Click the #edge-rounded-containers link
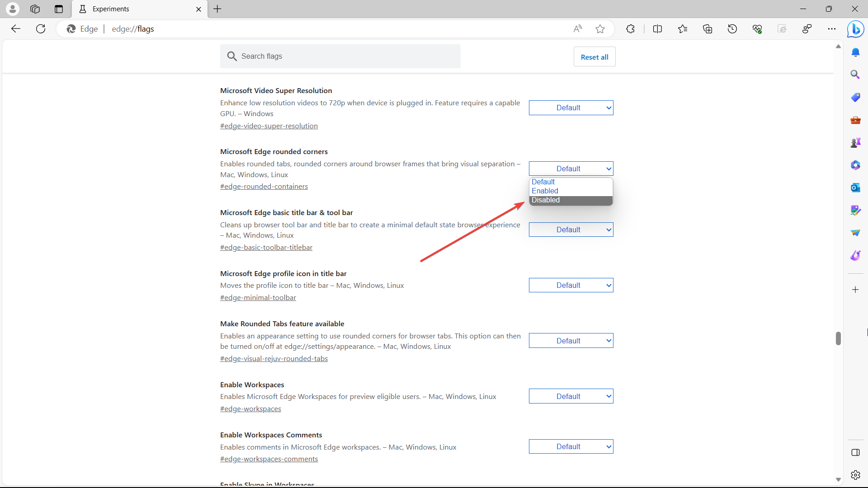 tap(264, 187)
